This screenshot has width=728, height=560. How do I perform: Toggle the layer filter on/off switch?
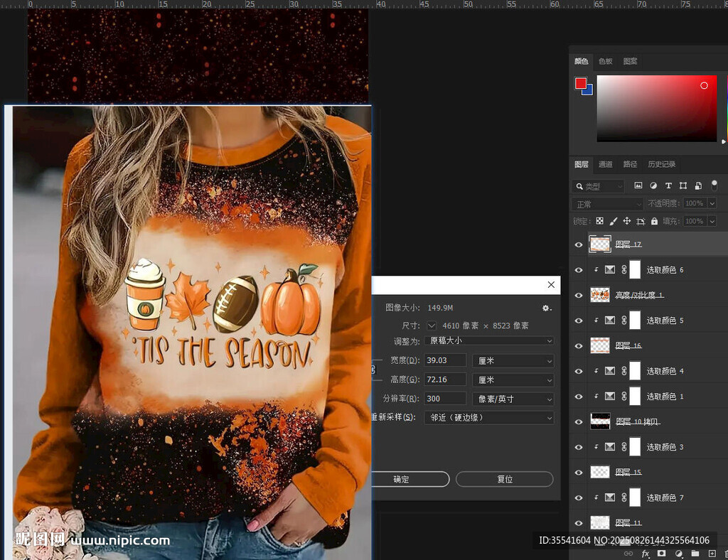point(714,185)
